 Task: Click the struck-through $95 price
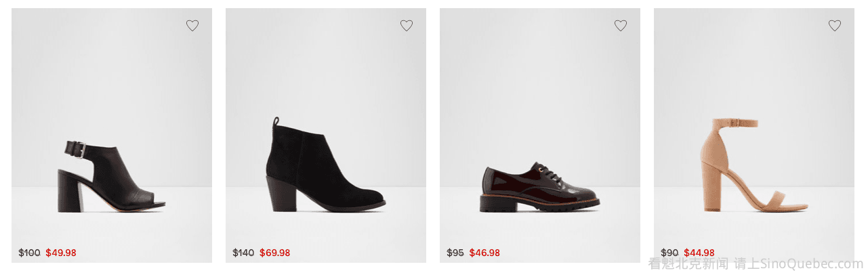[x=455, y=253]
